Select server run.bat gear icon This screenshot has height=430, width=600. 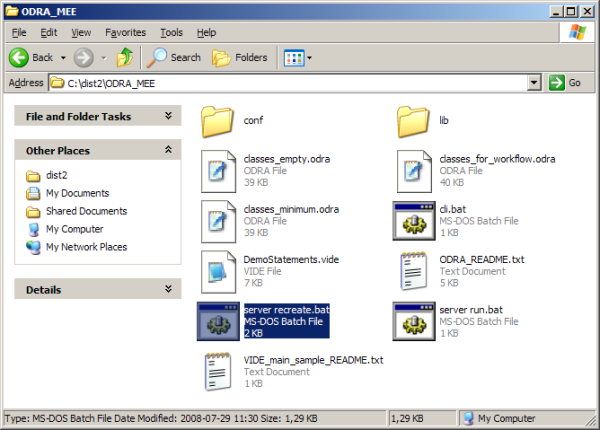pos(414,321)
